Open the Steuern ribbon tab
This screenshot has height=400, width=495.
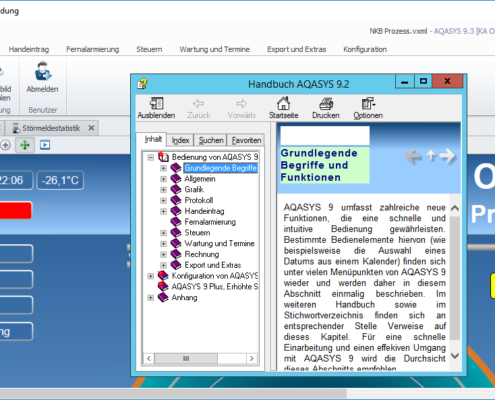(x=149, y=49)
